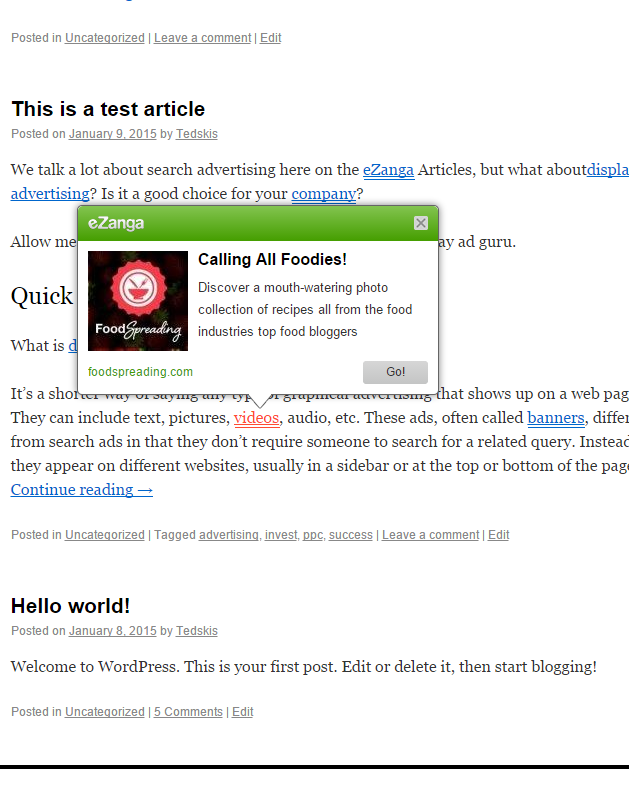
Task: Click the 'Welcome to WordPress' paragraph text
Action: coord(303,667)
